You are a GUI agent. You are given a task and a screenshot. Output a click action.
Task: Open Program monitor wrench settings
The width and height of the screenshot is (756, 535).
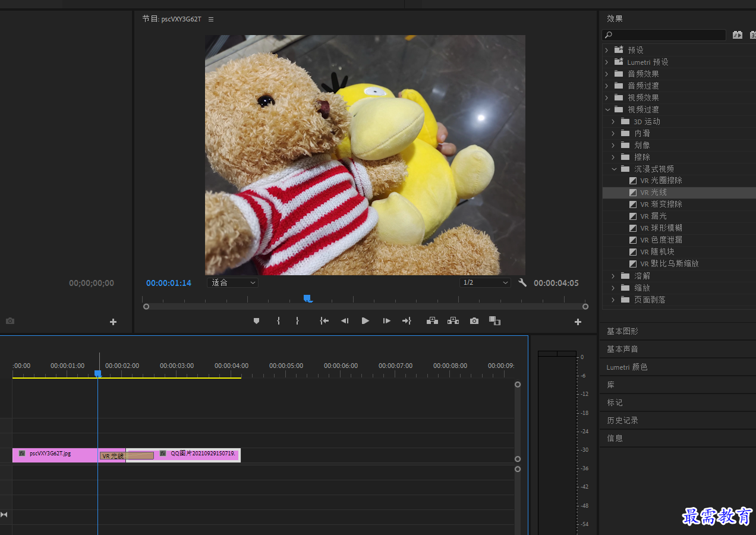(522, 283)
